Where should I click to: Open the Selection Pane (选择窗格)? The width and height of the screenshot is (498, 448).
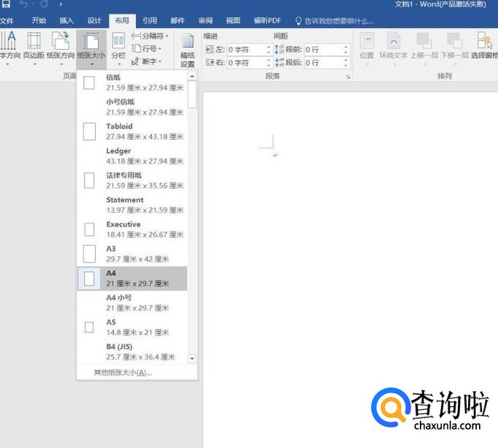click(484, 47)
